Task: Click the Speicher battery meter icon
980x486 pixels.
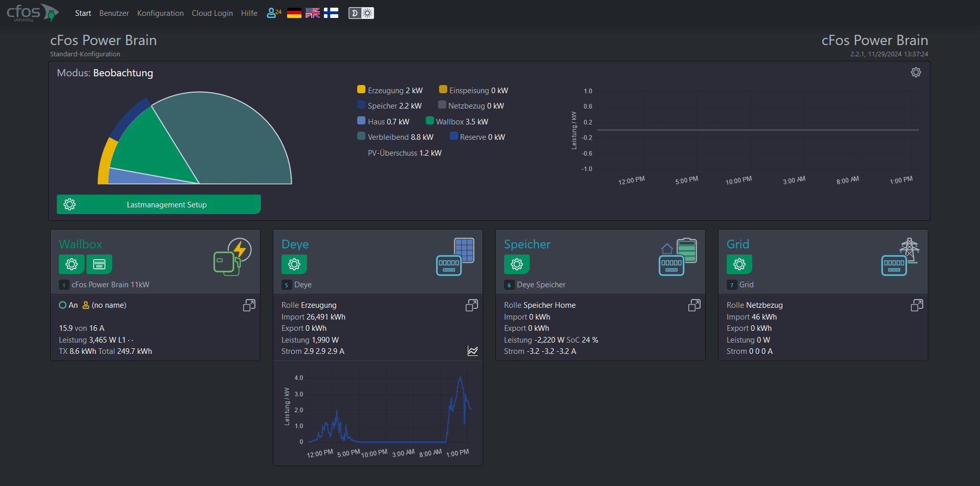Action: coord(678,257)
